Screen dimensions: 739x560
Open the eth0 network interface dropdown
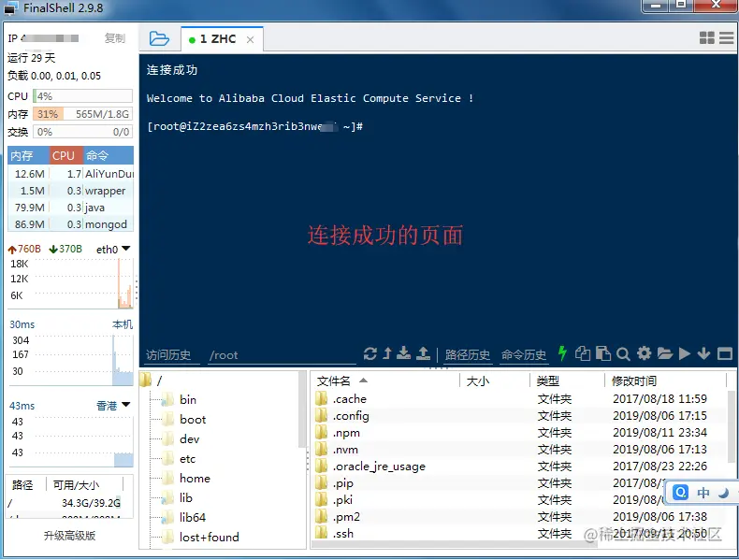point(113,250)
